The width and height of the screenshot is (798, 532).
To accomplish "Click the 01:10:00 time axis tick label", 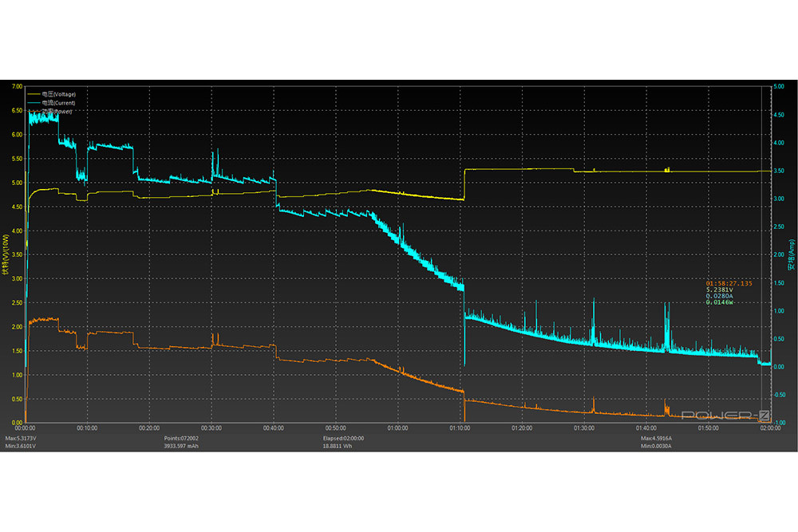I will tap(460, 428).
